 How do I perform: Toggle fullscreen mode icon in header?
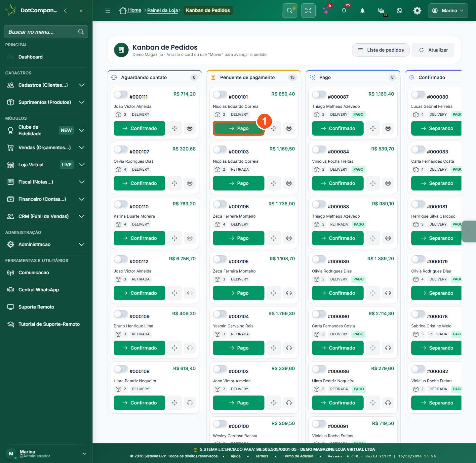pyautogui.click(x=308, y=11)
